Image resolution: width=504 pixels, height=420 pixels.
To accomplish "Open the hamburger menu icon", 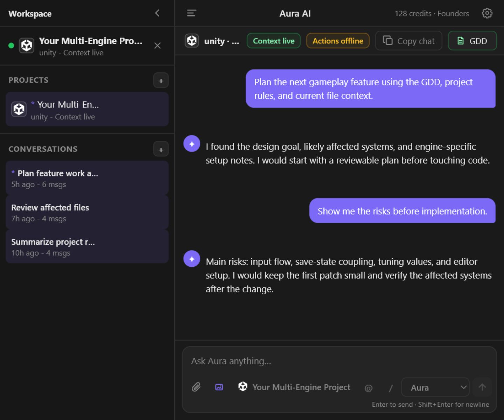I will [x=191, y=13].
